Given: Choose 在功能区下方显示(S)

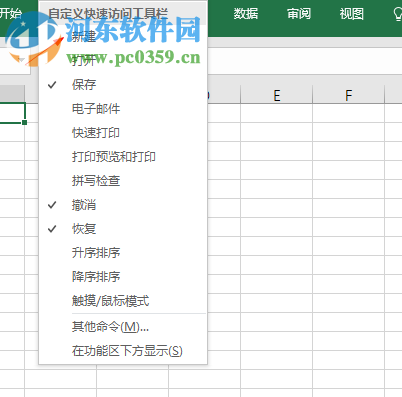Looking at the screenshot, I should [x=123, y=351].
